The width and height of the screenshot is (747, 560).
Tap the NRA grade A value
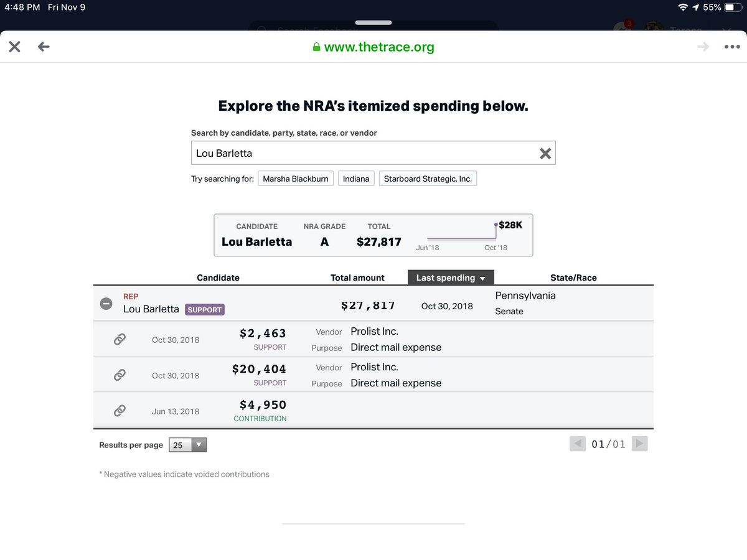[324, 241]
